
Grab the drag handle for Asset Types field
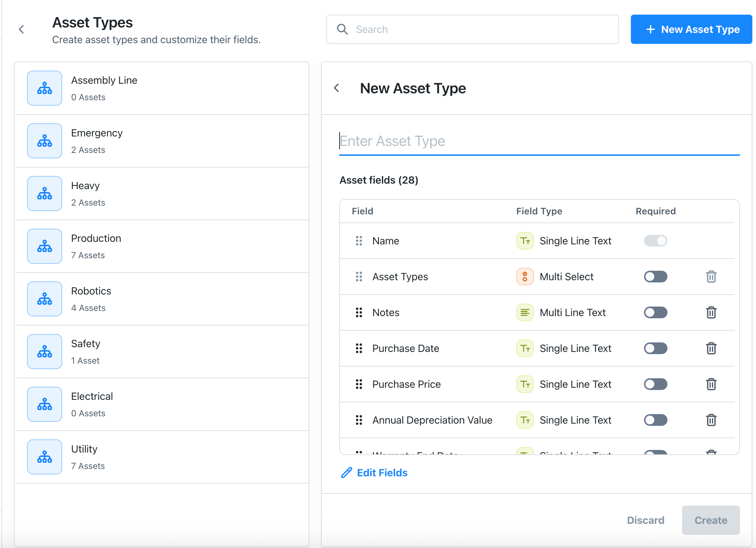pyautogui.click(x=359, y=277)
